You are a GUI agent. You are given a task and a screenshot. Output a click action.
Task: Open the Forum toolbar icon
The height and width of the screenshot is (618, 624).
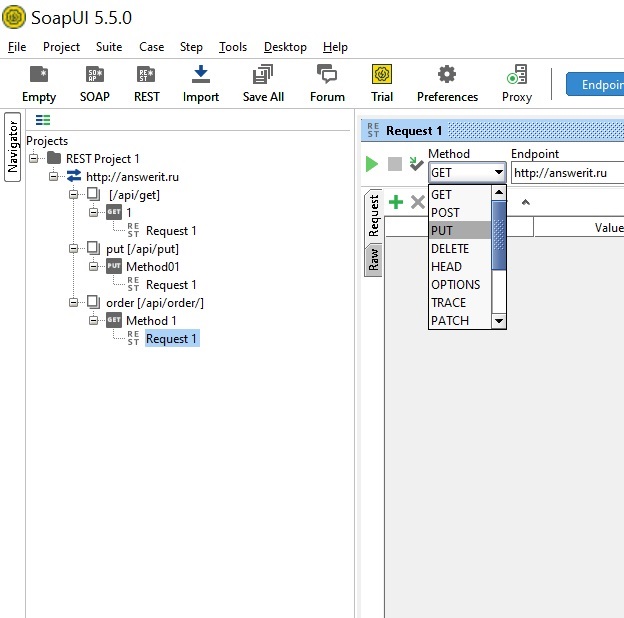pyautogui.click(x=327, y=74)
